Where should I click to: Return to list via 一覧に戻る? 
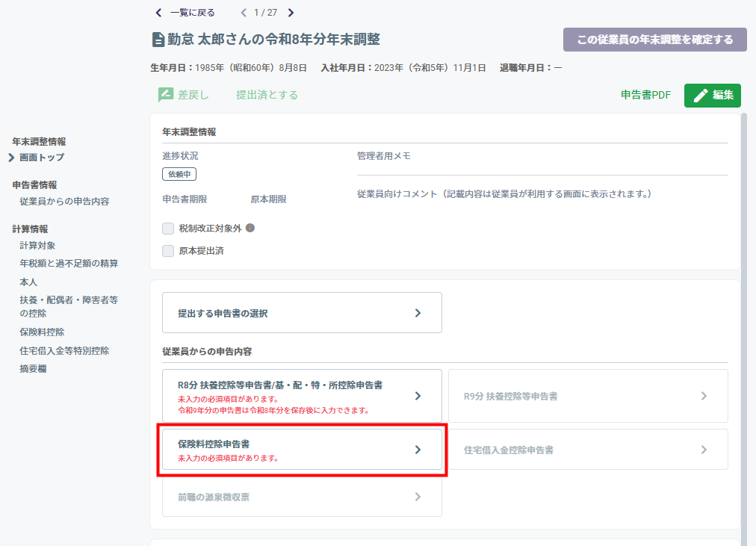click(193, 13)
